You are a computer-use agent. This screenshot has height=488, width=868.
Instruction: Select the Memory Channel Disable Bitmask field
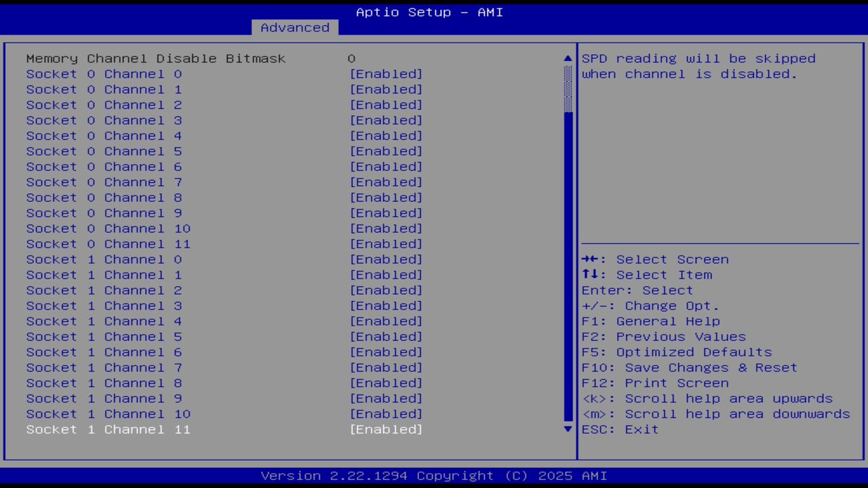point(156,58)
